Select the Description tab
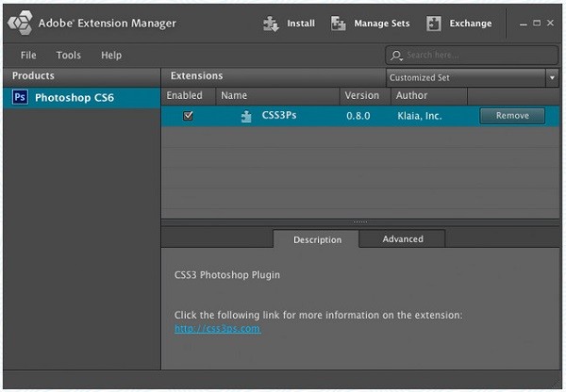This screenshot has width=566, height=392. (x=317, y=239)
